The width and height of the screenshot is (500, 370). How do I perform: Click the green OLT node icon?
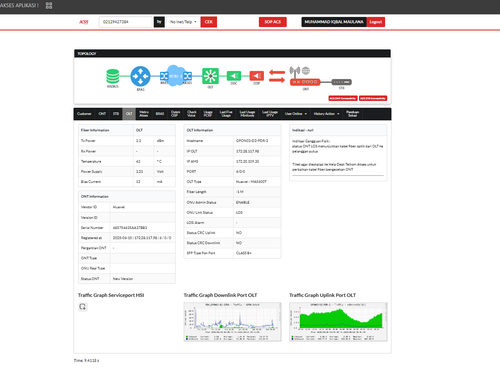click(210, 76)
